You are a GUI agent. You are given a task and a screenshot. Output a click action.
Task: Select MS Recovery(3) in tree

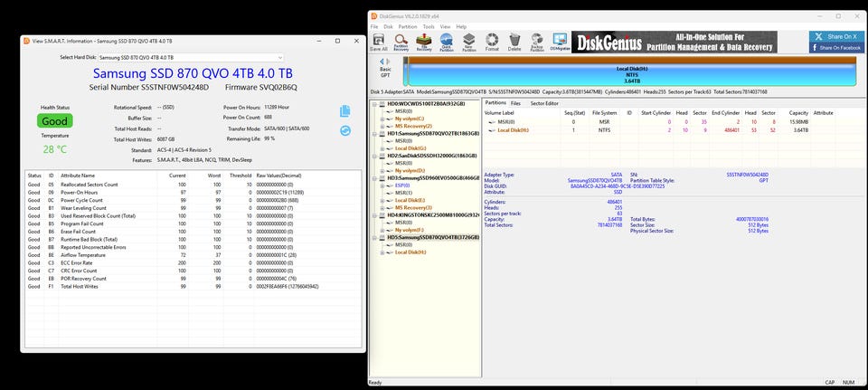[413, 208]
